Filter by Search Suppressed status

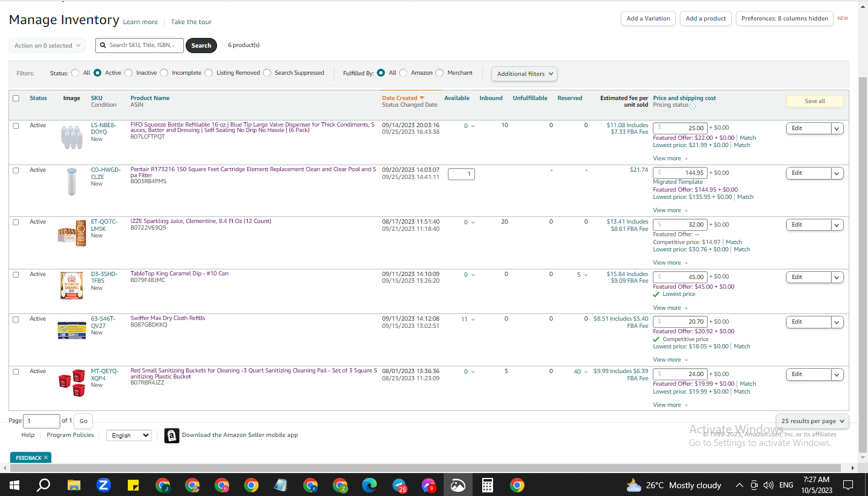267,73
